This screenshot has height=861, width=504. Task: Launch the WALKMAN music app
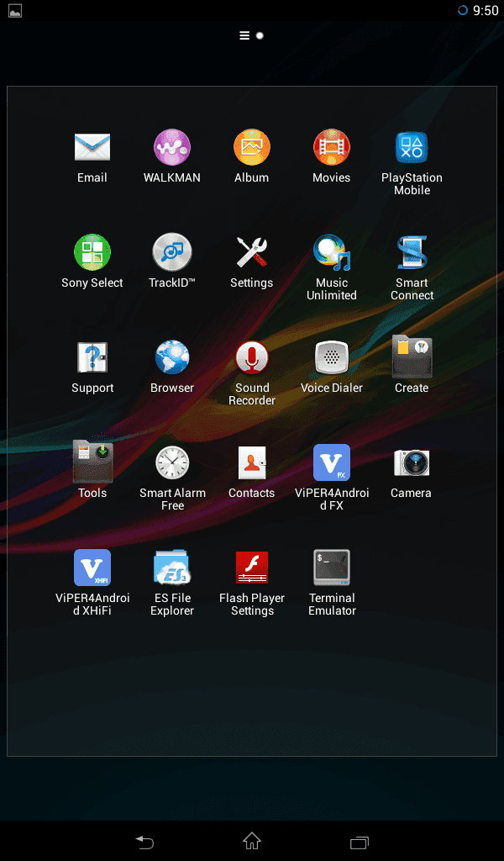tap(172, 147)
